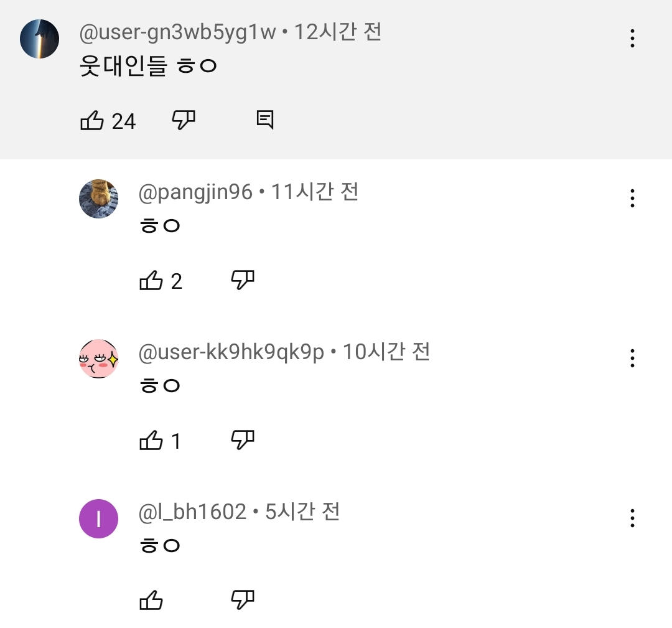The width and height of the screenshot is (672, 628).
Task: Dislike the reply by @user-kk9hk9qk9p
Action: tap(243, 441)
